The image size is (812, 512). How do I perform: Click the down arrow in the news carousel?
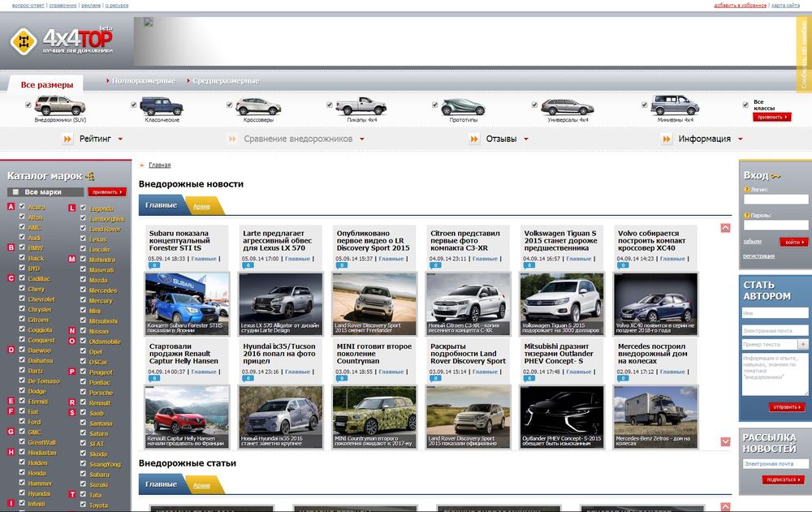725,441
